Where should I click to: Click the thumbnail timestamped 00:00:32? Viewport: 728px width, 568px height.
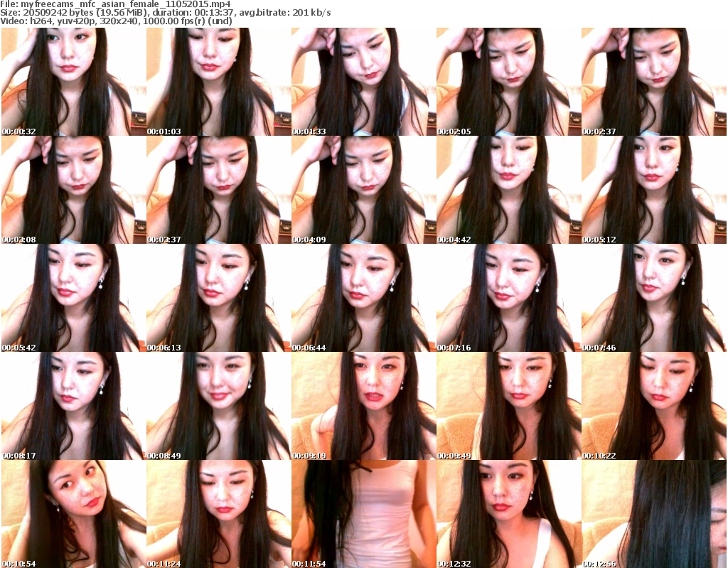pos(73,82)
